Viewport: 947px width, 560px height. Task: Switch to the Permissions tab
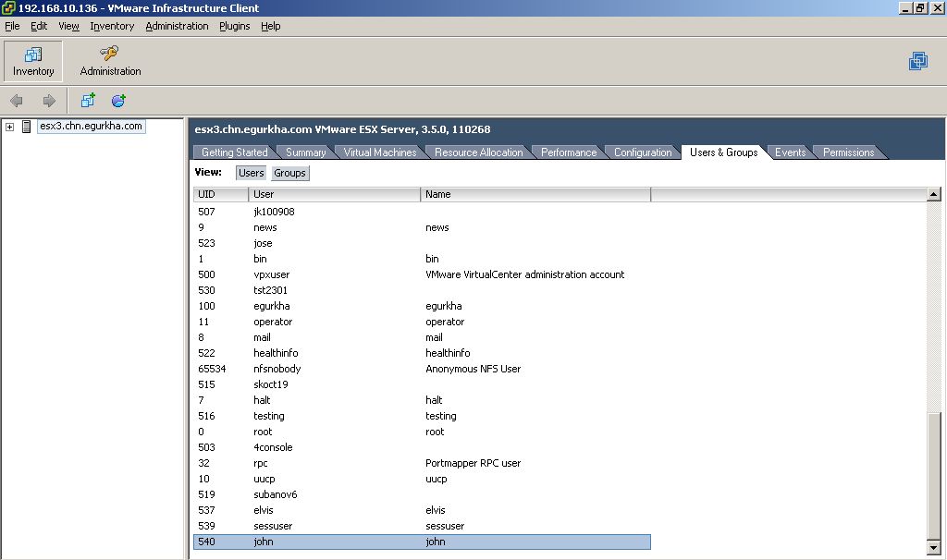[x=849, y=152]
